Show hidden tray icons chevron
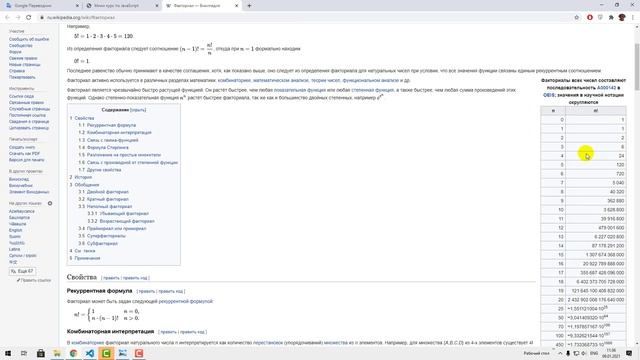 pos(560,353)
